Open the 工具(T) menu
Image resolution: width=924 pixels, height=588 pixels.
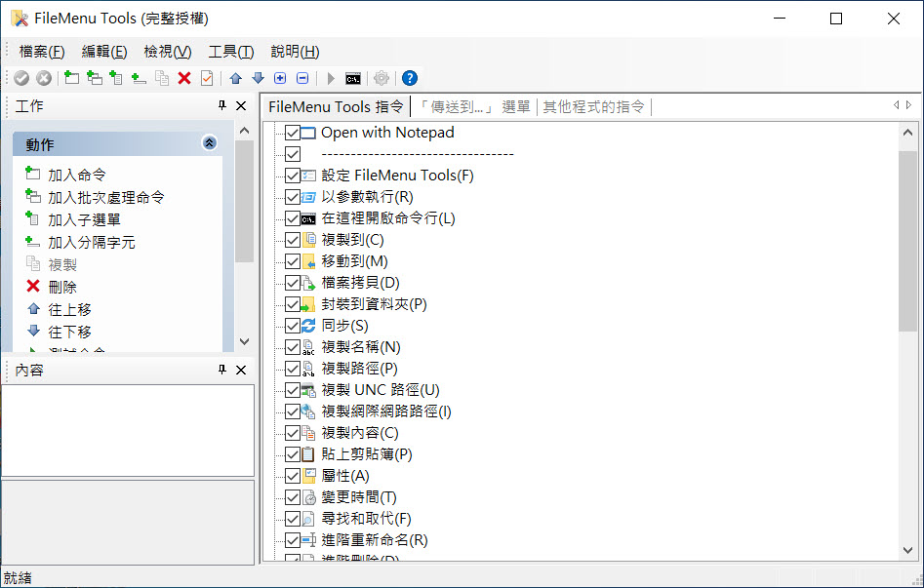pyautogui.click(x=231, y=52)
